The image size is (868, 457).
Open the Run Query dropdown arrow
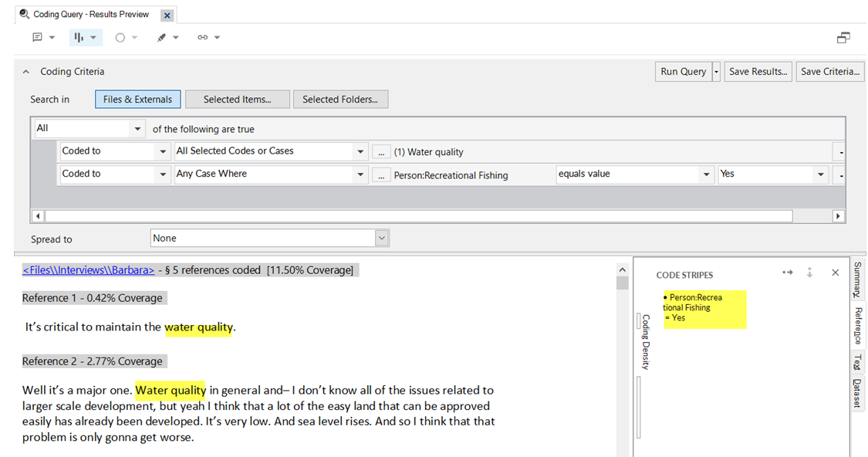click(x=716, y=72)
